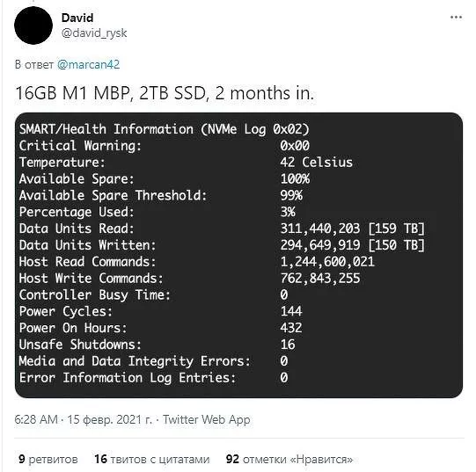Click David's black profile avatar
Viewport: 476px width, 472px height.
tap(33, 25)
